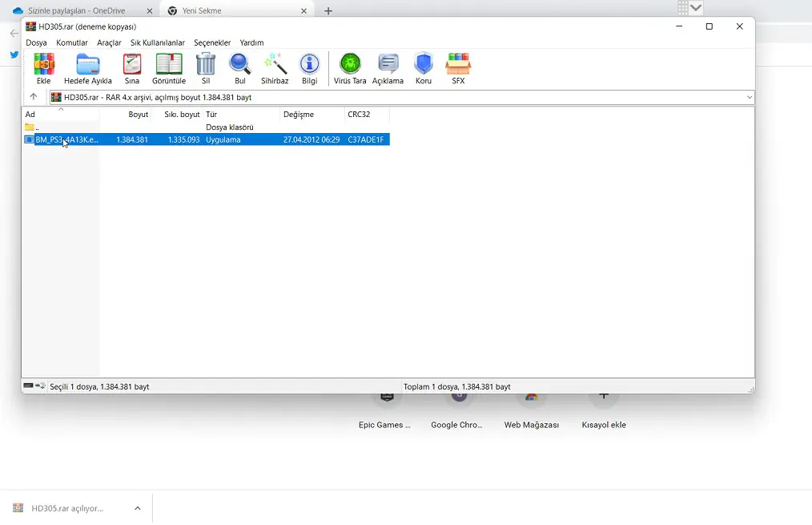The height and width of the screenshot is (525, 812).
Task: Go up one folder level arrow
Action: (x=34, y=97)
